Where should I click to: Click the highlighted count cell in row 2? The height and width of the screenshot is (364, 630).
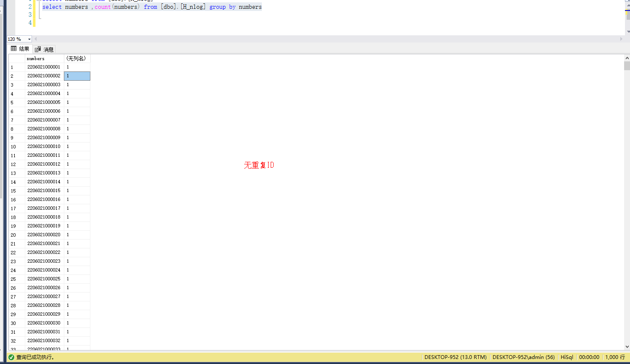[x=77, y=76]
